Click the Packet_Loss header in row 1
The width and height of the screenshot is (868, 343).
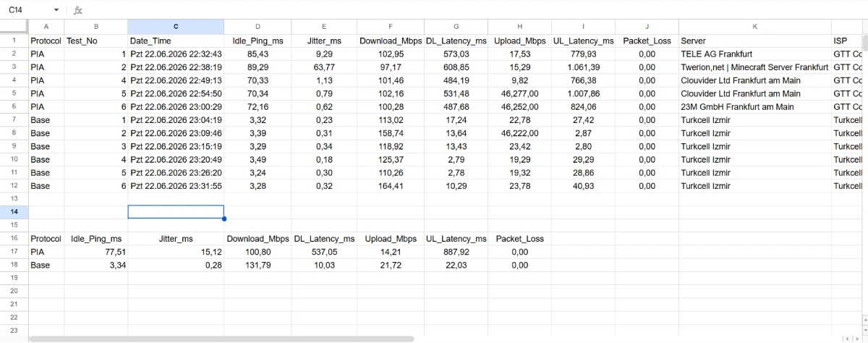point(647,41)
